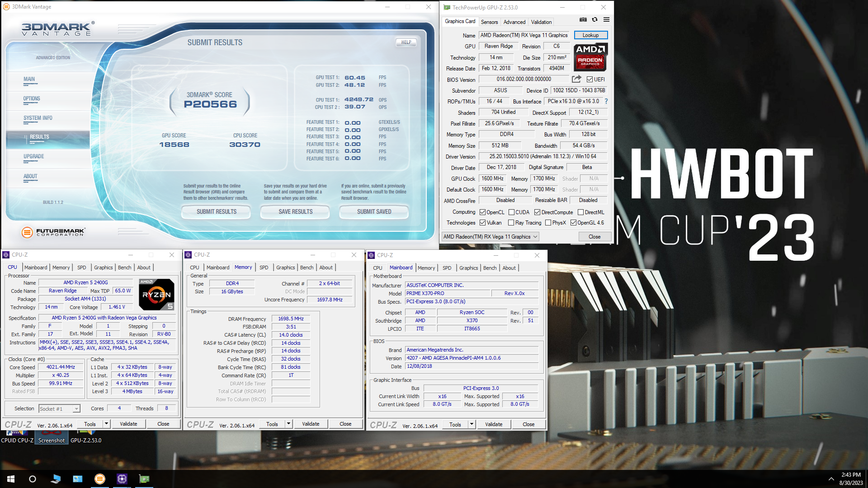Show hidden system tray icons
This screenshot has width=868, height=488.
click(x=831, y=479)
